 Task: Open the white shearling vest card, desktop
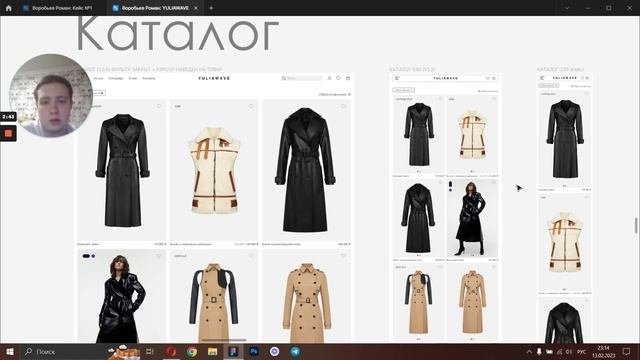click(214, 170)
